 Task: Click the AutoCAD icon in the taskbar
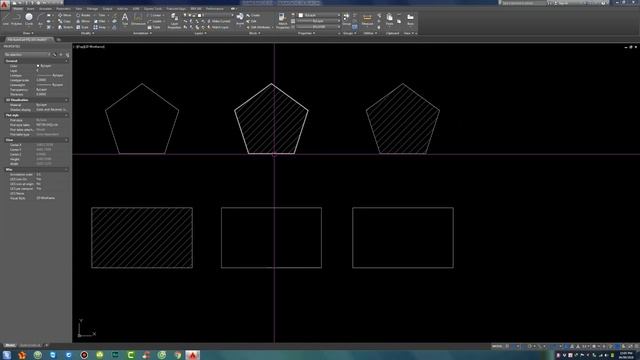point(193,355)
